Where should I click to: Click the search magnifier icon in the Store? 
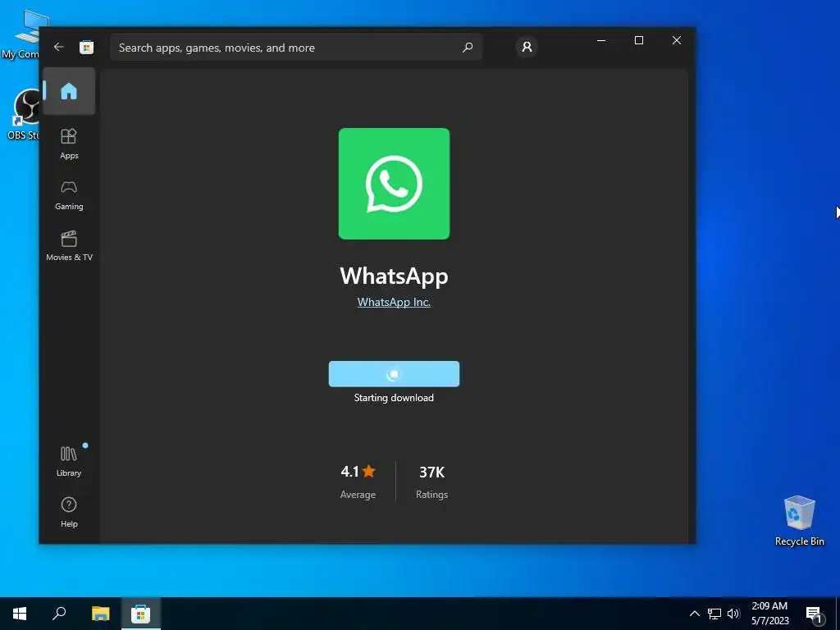coord(467,47)
